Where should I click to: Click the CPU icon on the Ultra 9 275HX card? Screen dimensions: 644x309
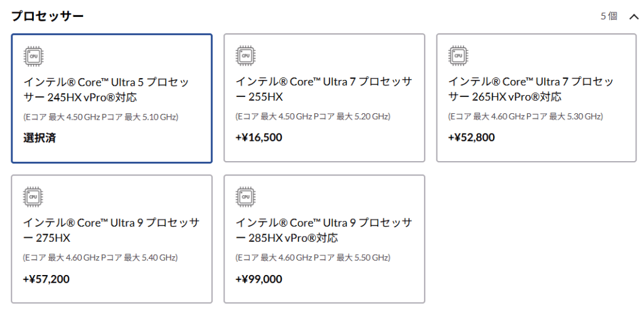pyautogui.click(x=33, y=197)
